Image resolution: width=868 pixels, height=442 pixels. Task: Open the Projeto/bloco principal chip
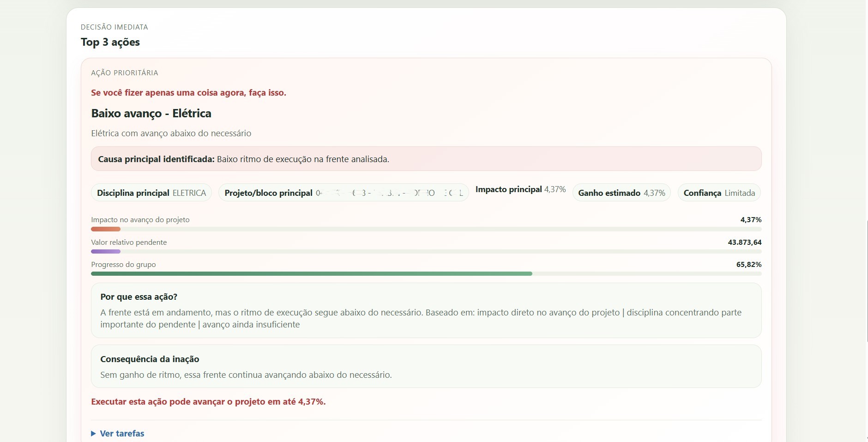[x=344, y=193]
